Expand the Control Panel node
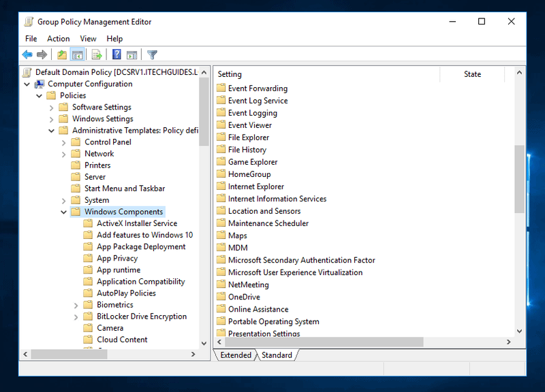This screenshot has height=392, width=545. click(x=63, y=142)
